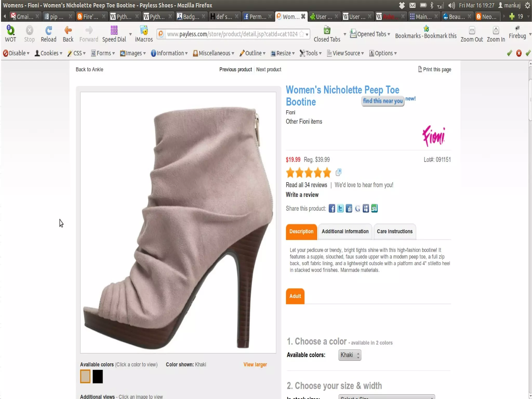Open the iMacros toolbar icon

click(x=144, y=30)
